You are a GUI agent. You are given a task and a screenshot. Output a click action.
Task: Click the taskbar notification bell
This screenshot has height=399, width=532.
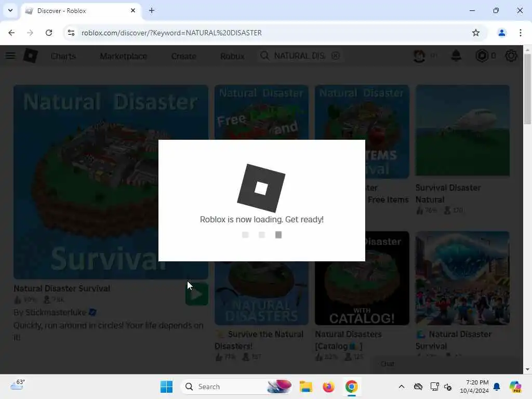click(x=497, y=387)
